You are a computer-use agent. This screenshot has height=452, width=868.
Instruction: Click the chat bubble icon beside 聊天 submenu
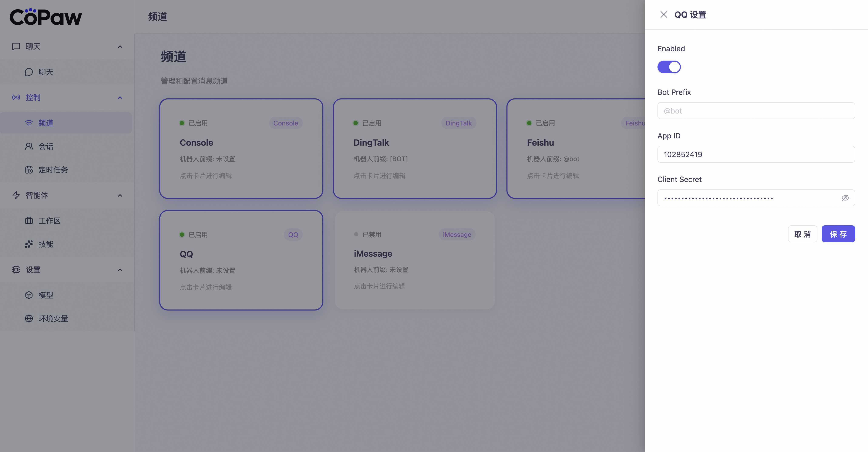click(x=29, y=72)
